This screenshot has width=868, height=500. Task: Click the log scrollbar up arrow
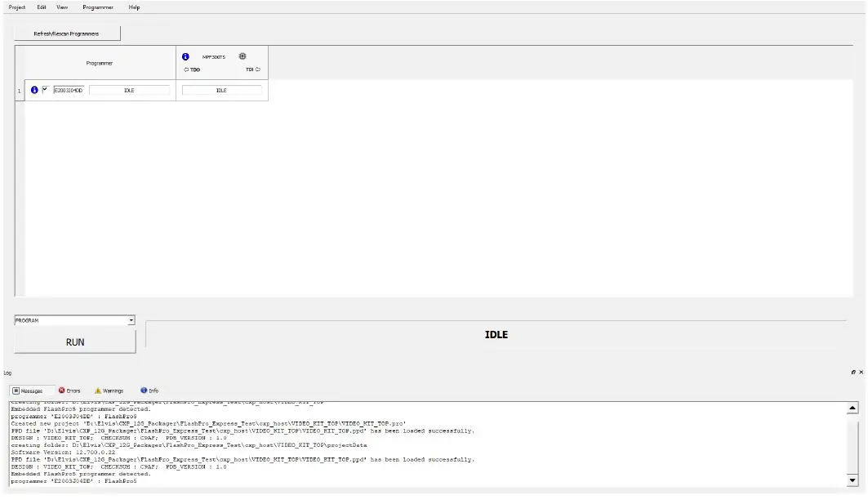852,408
